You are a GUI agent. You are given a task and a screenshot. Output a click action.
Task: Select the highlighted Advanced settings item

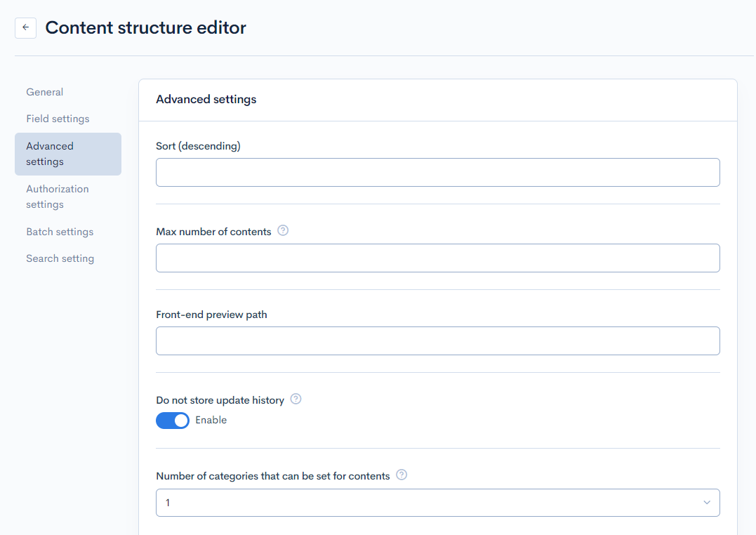(x=50, y=153)
